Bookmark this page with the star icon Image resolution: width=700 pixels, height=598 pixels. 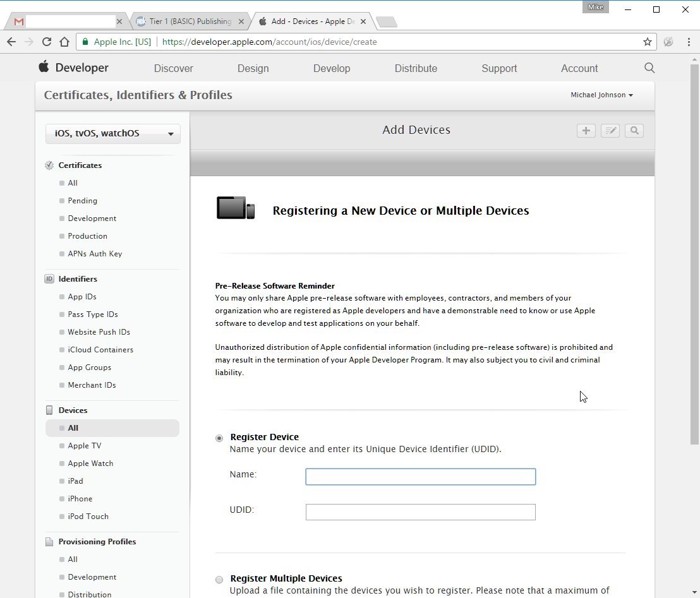click(x=648, y=42)
